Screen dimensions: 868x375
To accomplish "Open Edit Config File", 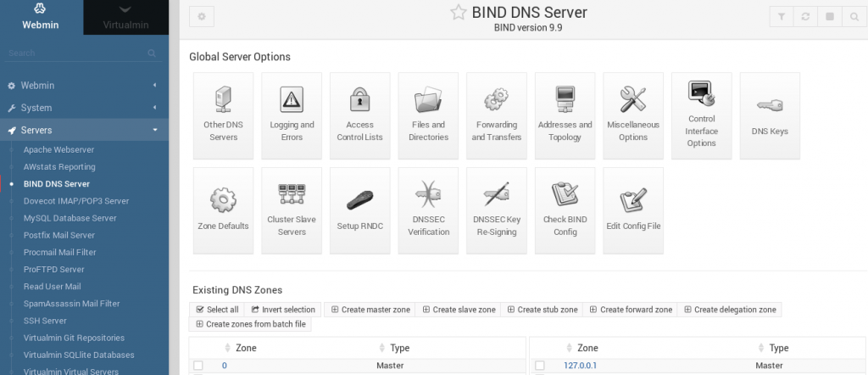I will point(633,210).
